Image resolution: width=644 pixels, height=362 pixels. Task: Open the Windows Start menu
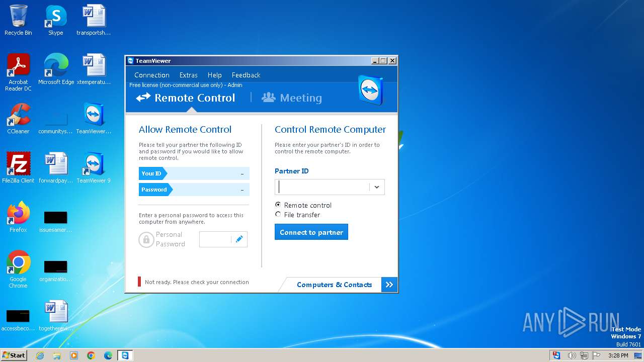coord(14,355)
